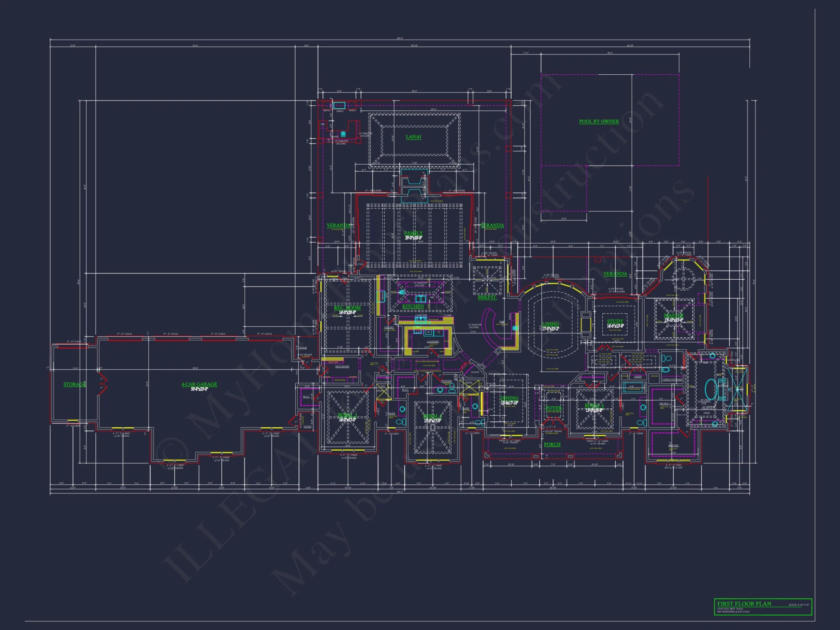Select the POOL BY OWNER label

(x=598, y=121)
